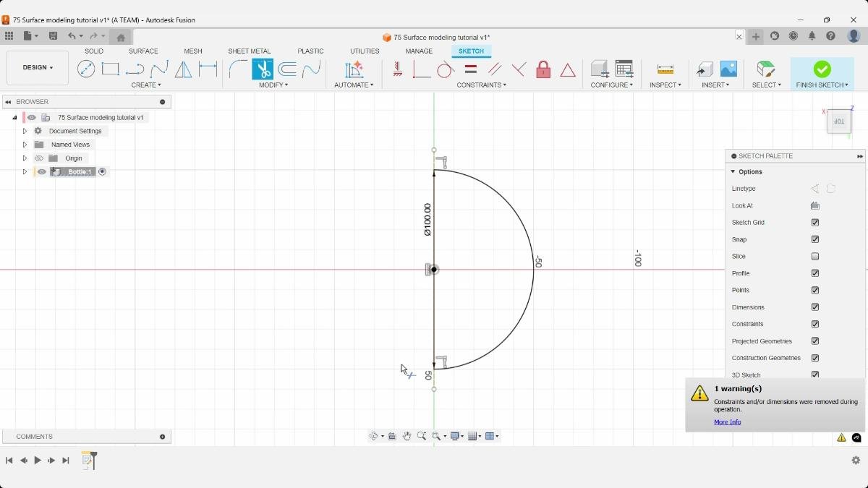The image size is (868, 488).
Task: Switch to the SURFACE tab
Action: pyautogui.click(x=143, y=51)
